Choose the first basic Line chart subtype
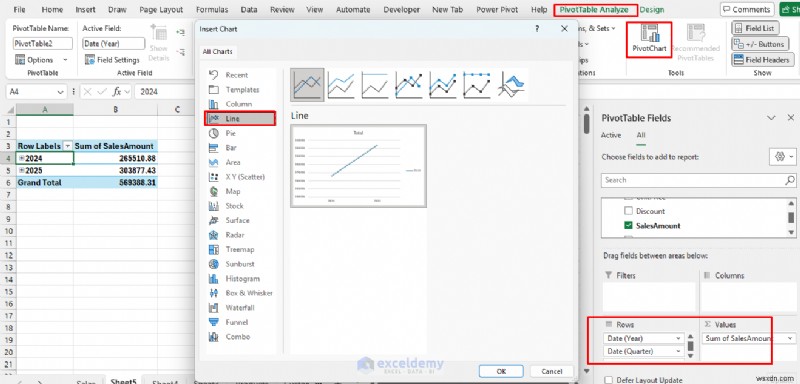This screenshot has height=384, width=800. point(307,85)
